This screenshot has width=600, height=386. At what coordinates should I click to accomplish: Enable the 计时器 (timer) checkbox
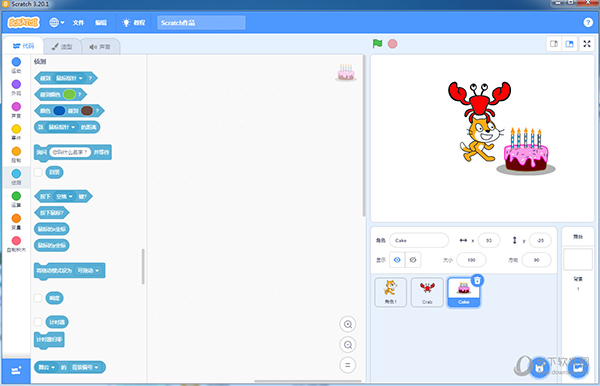tap(38, 322)
